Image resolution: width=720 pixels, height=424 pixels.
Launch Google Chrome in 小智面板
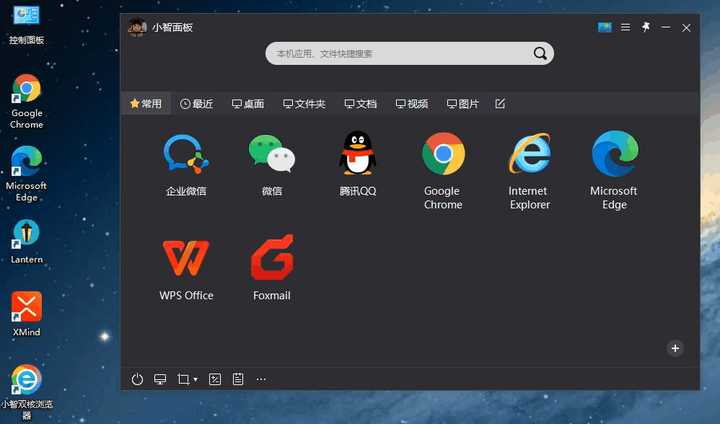point(443,171)
